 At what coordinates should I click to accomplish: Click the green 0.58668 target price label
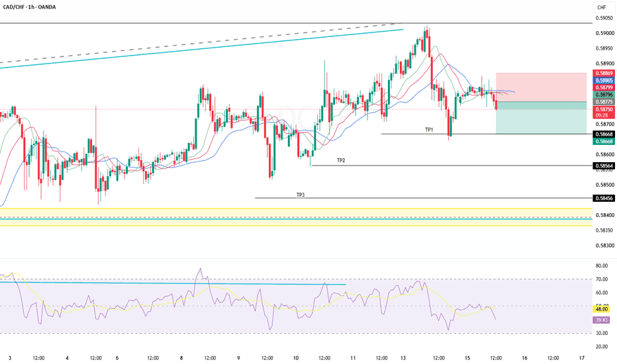(604, 141)
